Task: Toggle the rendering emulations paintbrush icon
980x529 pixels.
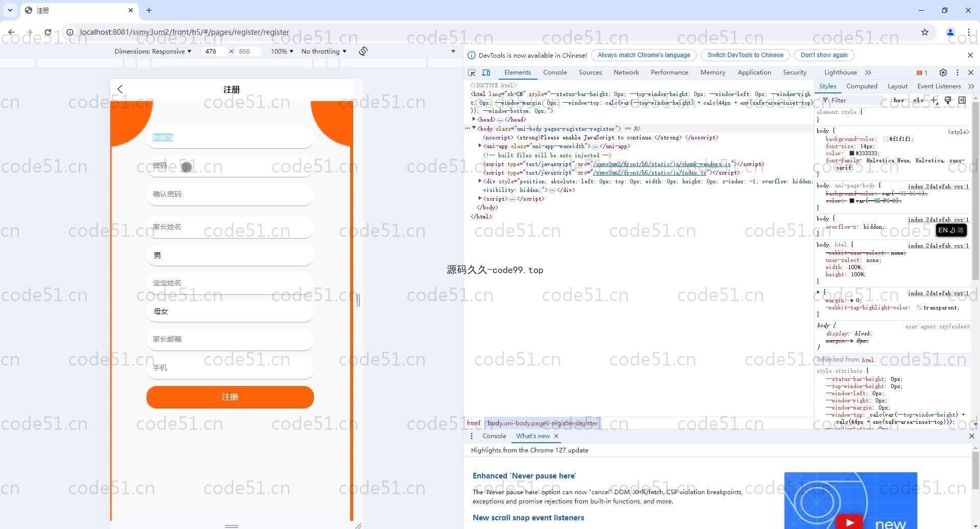Action: (x=948, y=100)
